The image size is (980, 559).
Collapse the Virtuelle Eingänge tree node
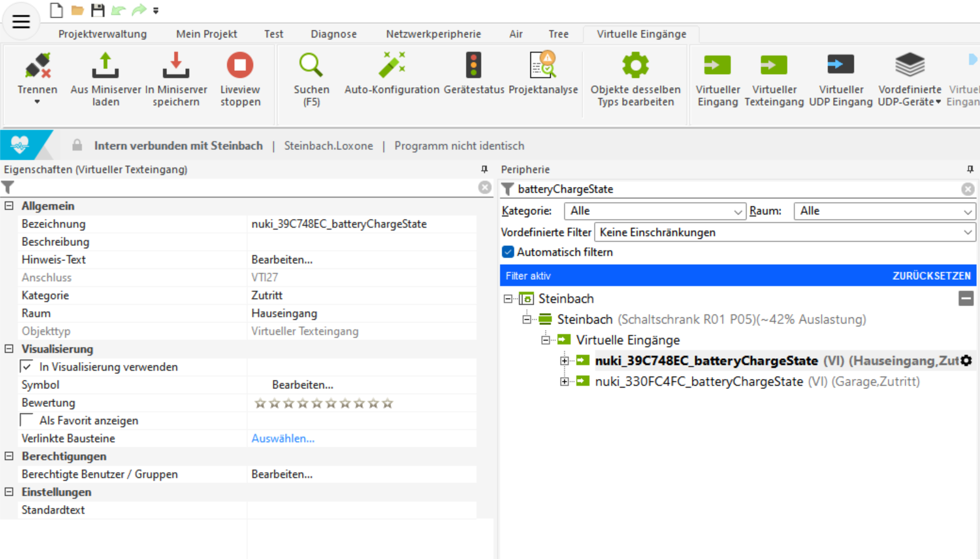click(546, 340)
